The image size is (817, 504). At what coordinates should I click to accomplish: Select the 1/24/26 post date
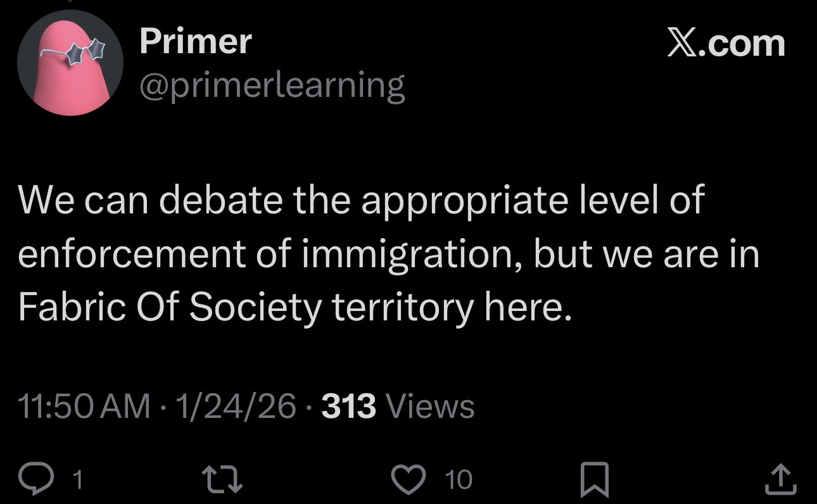[237, 406]
